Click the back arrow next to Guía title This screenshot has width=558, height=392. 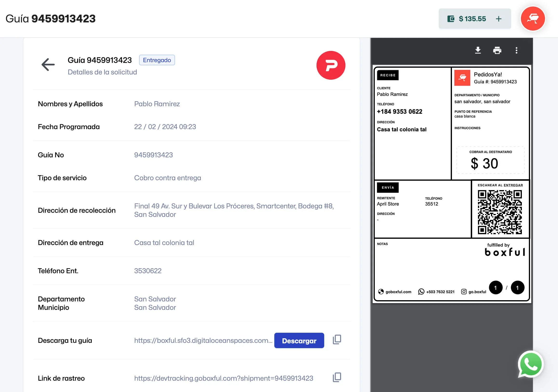48,65
